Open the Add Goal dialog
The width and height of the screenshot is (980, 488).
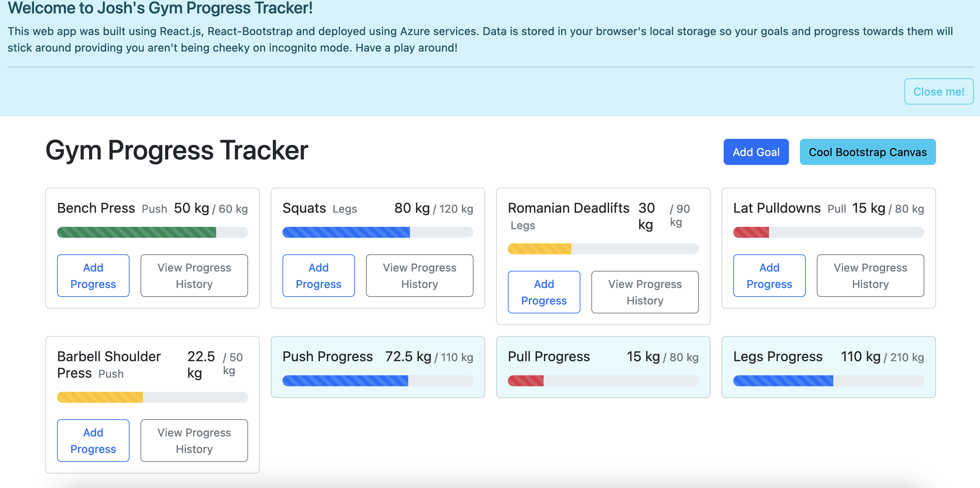pyautogui.click(x=756, y=152)
